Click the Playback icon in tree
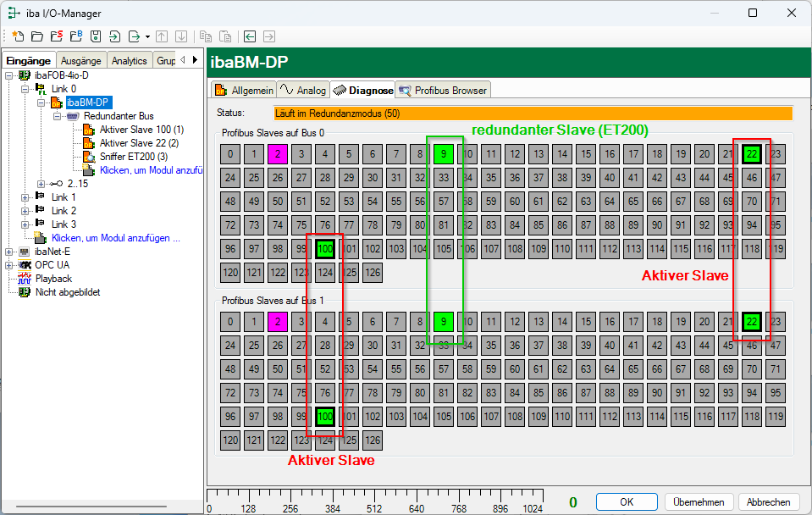This screenshot has height=515, width=812. [24, 279]
